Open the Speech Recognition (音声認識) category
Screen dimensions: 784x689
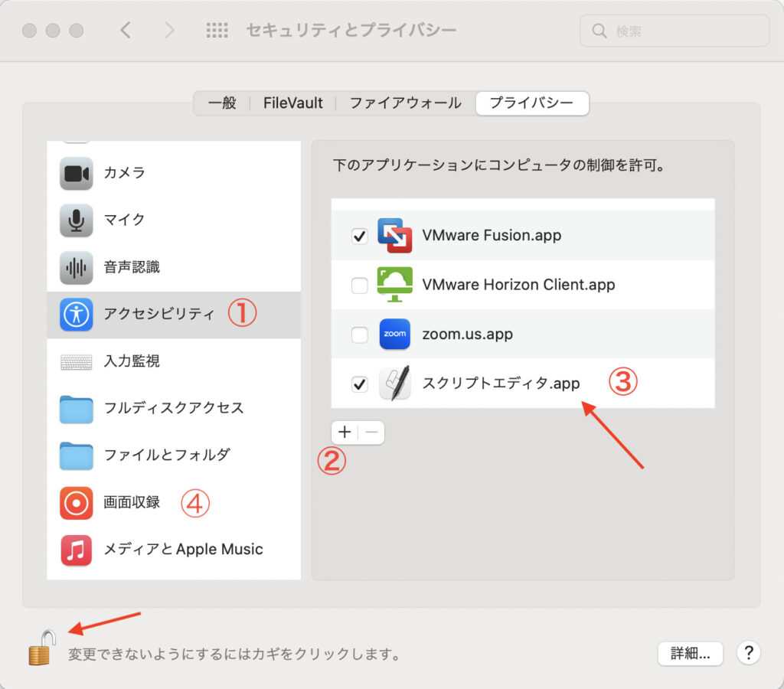[x=131, y=267]
